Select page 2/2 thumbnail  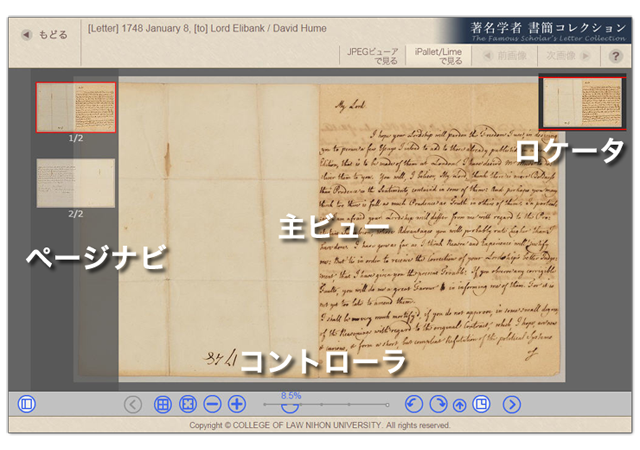point(76,183)
